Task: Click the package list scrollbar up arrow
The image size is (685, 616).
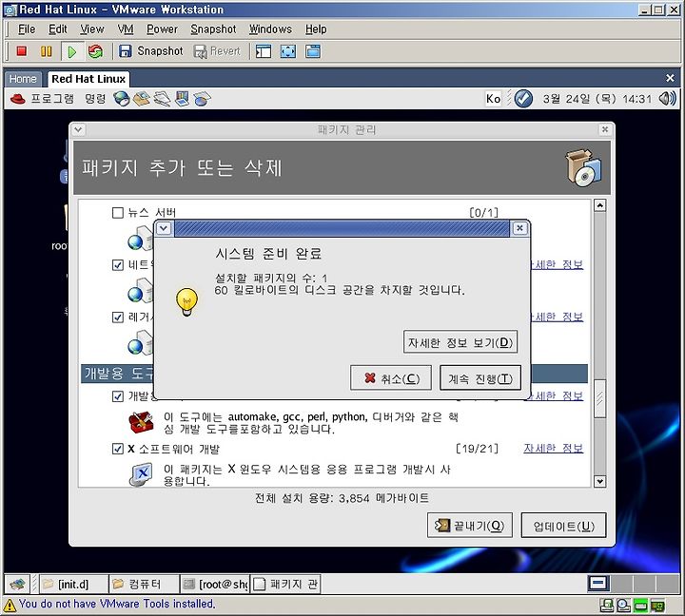Action: (x=599, y=205)
